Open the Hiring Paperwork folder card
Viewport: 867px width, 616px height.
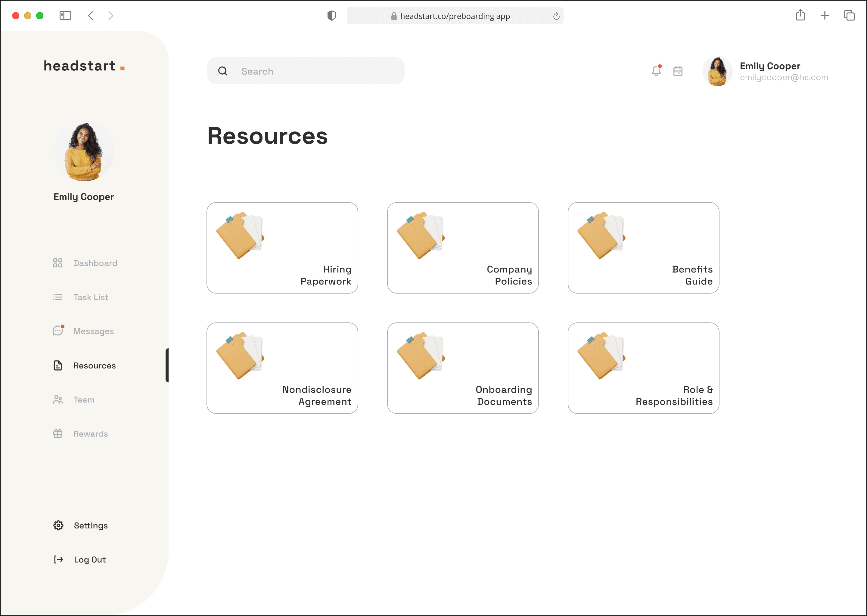[x=282, y=248]
